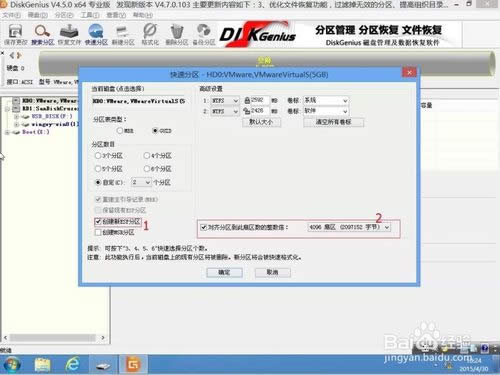Open File Explorer from the taskbar
500x375 pixels.
tap(42, 364)
